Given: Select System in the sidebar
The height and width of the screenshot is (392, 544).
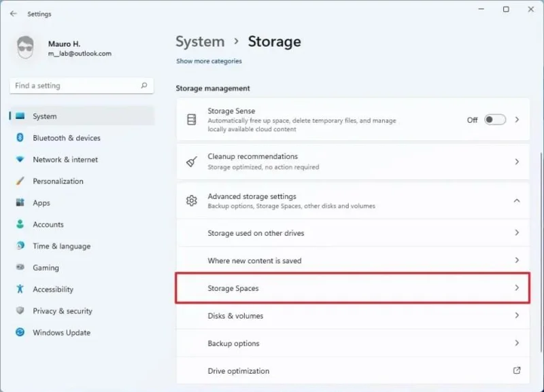Looking at the screenshot, I should (82, 116).
